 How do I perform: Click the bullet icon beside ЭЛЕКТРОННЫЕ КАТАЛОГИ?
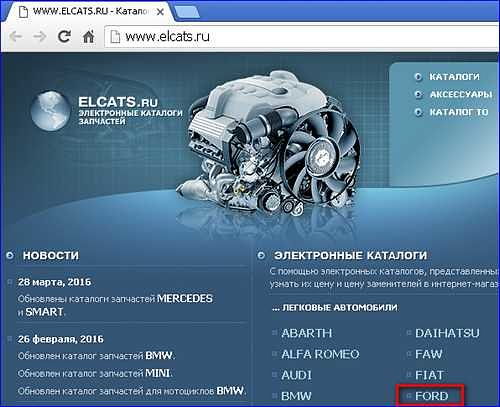point(261,256)
